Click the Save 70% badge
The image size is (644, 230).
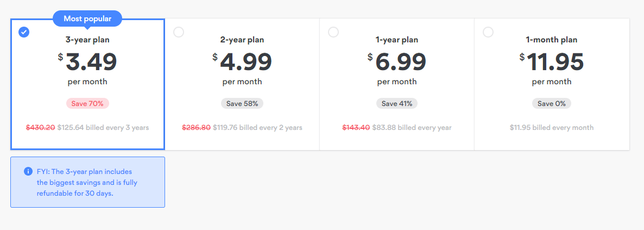pos(87,103)
